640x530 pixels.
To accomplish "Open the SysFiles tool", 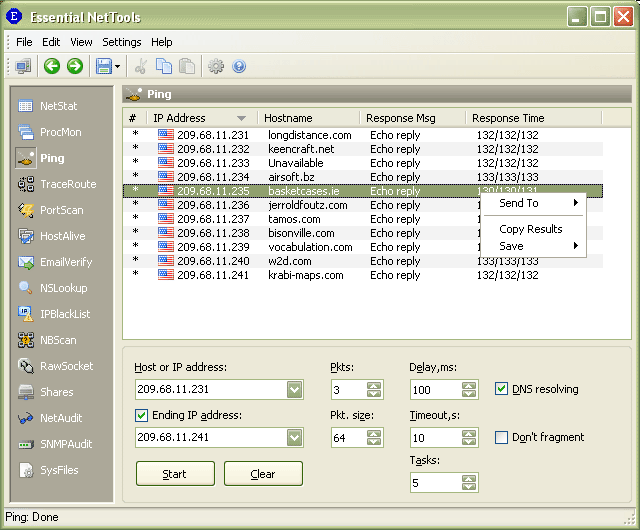I will tap(48, 470).
